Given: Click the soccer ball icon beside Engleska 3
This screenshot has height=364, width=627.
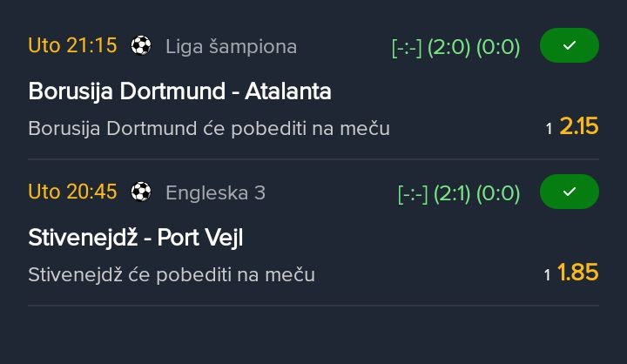Looking at the screenshot, I should [141, 192].
